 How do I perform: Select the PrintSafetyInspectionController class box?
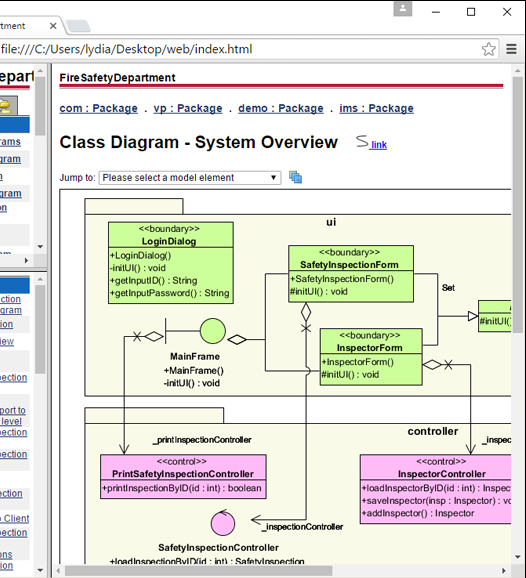tap(183, 477)
